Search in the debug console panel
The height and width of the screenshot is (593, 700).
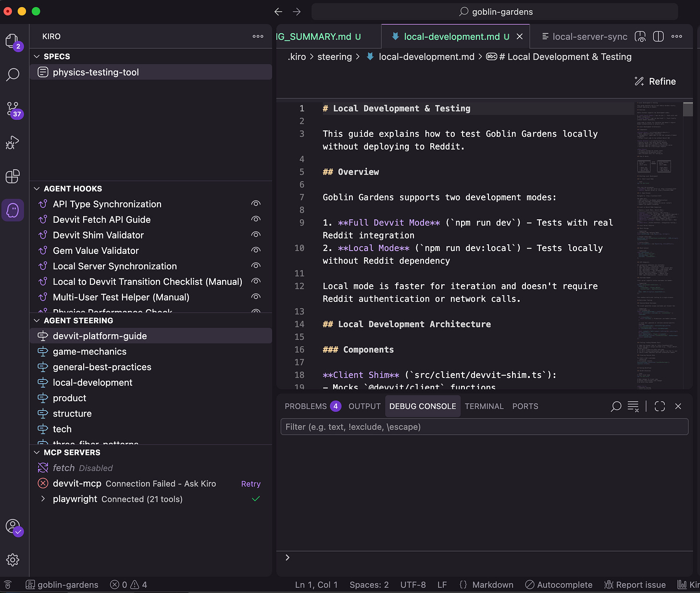(616, 406)
